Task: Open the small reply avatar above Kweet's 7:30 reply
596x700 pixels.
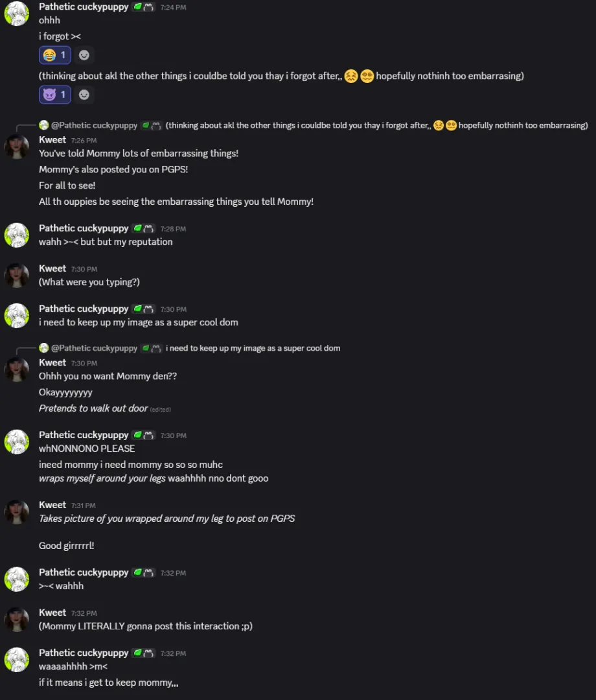Action: click(43, 348)
